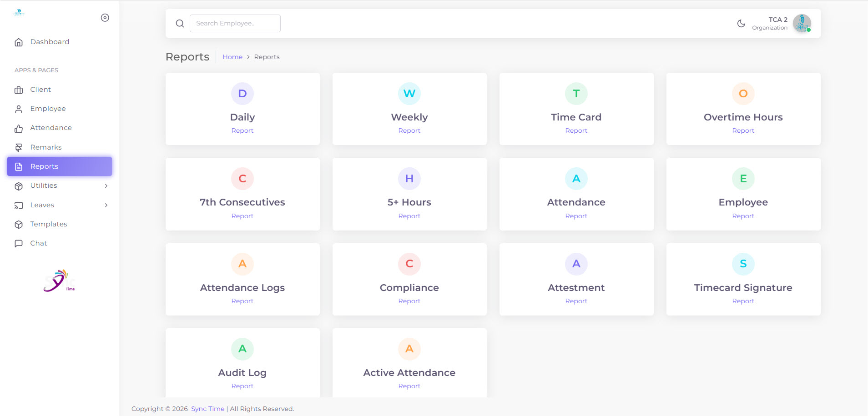Click the Employee report 'E' icon

click(743, 179)
